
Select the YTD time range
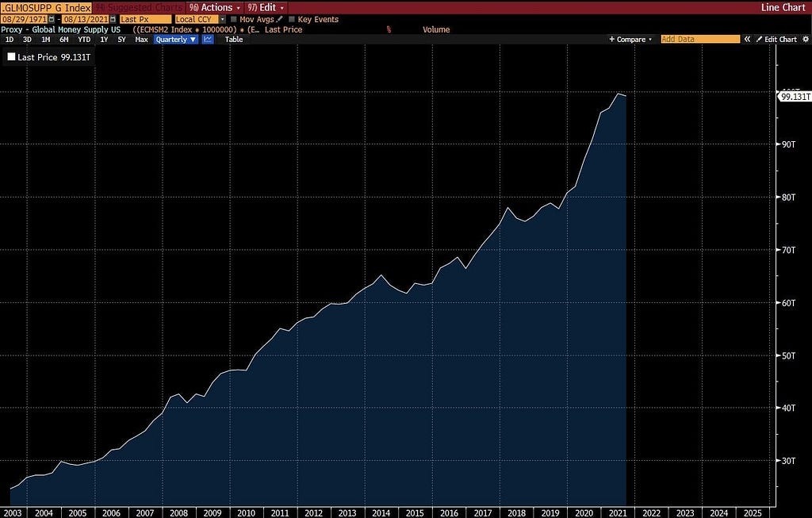(84, 40)
